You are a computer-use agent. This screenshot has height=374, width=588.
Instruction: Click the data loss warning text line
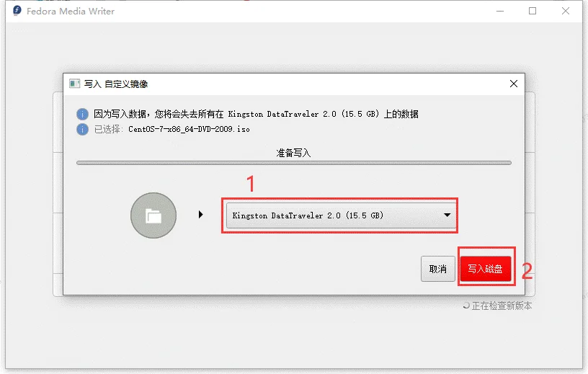pyautogui.click(x=256, y=114)
